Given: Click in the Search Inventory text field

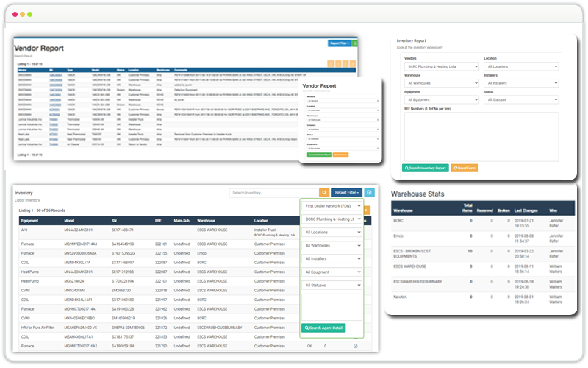Looking at the screenshot, I should click(x=273, y=193).
